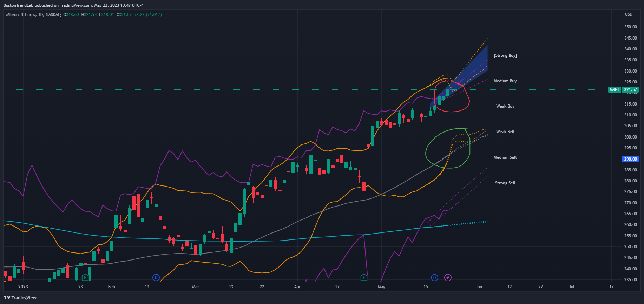The width and height of the screenshot is (644, 304).
Task: Click the 285.00 price axis label
Action: coord(630,170)
